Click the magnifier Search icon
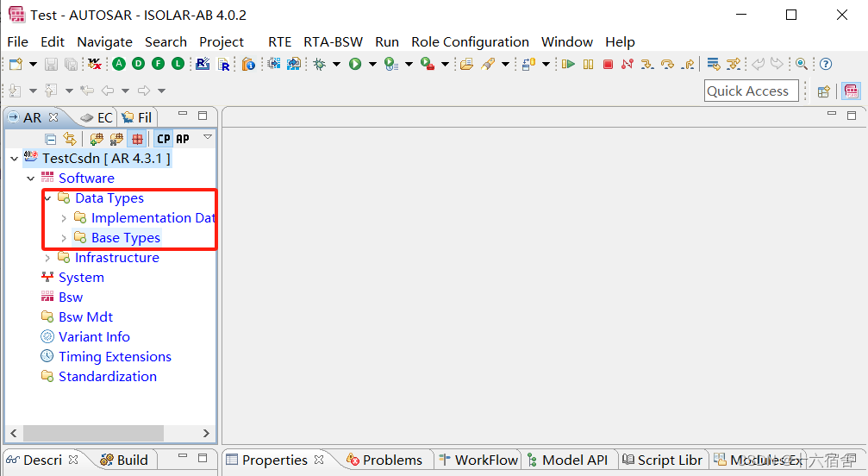Image resolution: width=868 pixels, height=476 pixels. pyautogui.click(x=801, y=64)
